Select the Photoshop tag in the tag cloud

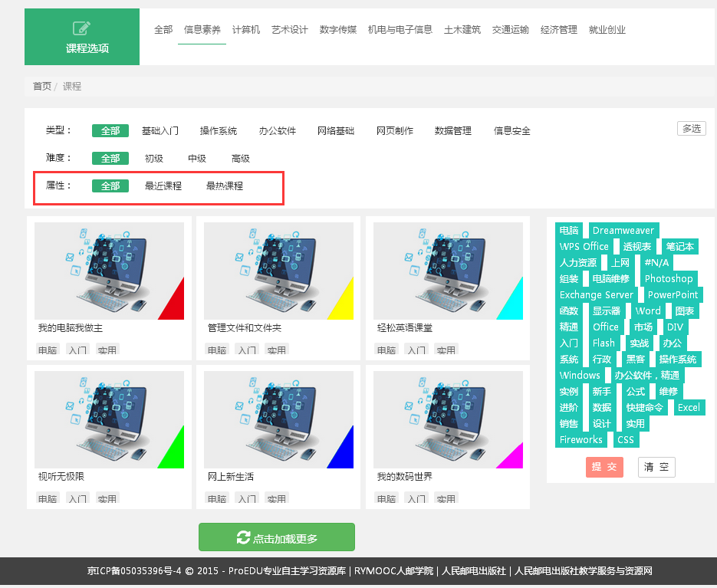click(668, 278)
